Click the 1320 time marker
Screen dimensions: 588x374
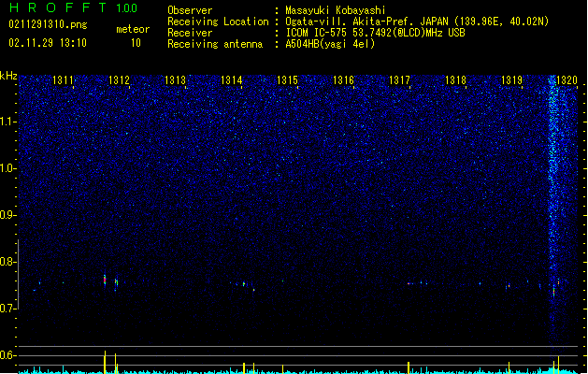[566, 79]
